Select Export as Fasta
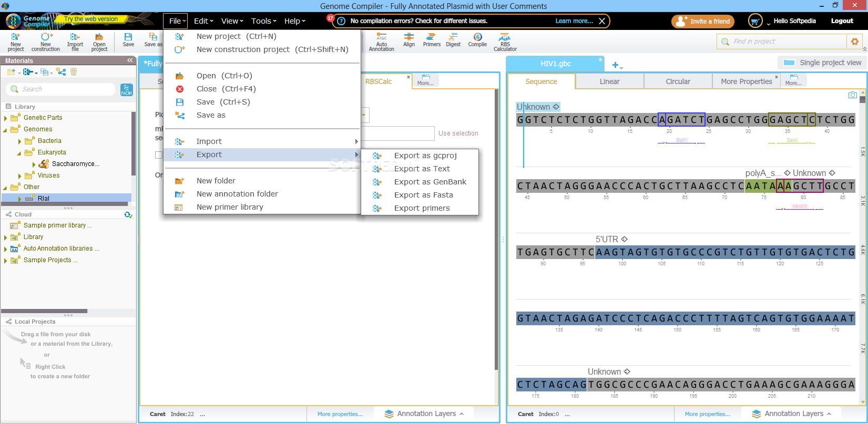This screenshot has width=868, height=424. (420, 195)
